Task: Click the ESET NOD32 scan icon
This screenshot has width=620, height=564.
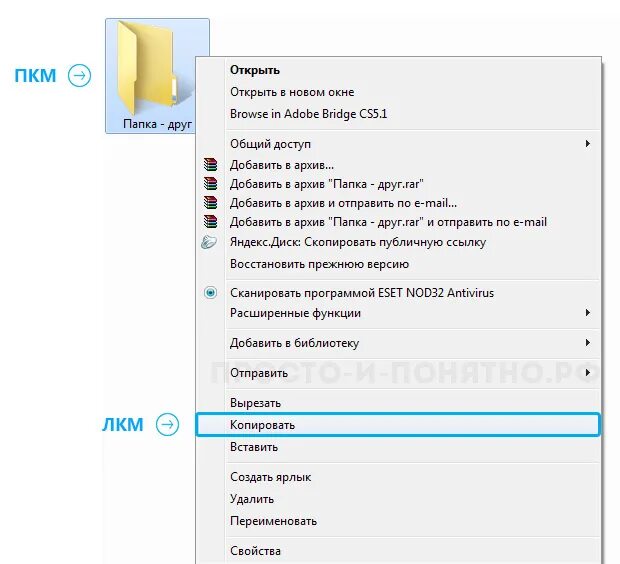Action: pos(210,293)
